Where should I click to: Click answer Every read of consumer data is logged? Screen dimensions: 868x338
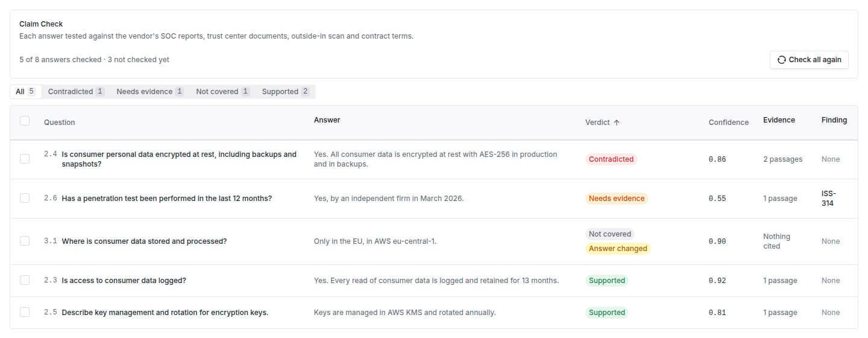pos(436,281)
